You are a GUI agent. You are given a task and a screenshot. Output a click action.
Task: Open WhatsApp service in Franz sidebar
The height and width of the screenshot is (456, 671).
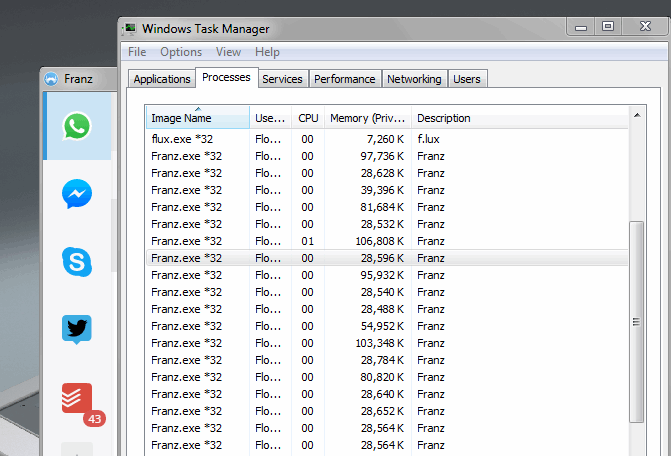tap(77, 126)
